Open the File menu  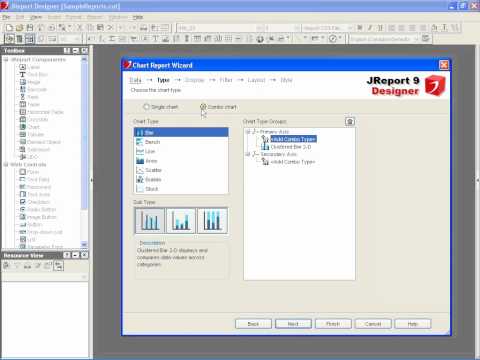6,17
